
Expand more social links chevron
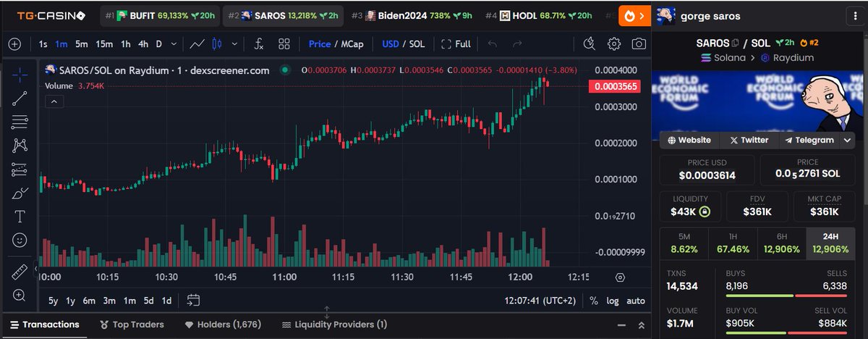pyautogui.click(x=848, y=141)
